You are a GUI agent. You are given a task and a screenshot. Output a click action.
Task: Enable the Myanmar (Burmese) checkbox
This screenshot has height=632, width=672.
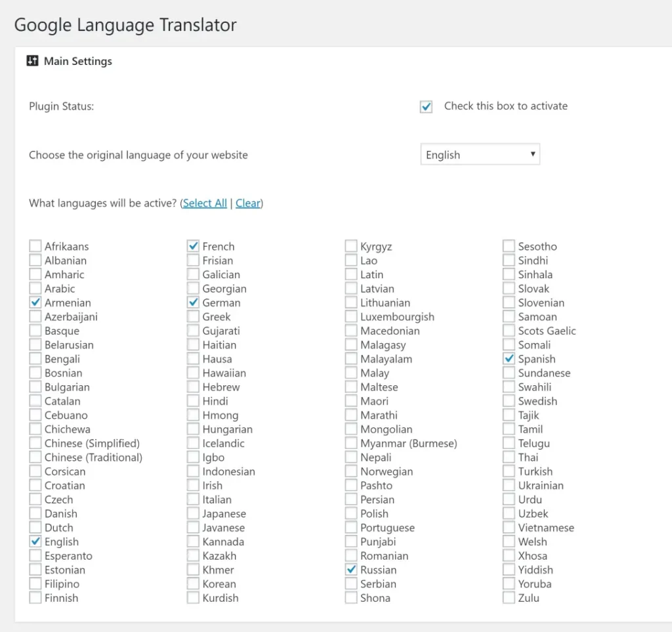(x=351, y=443)
